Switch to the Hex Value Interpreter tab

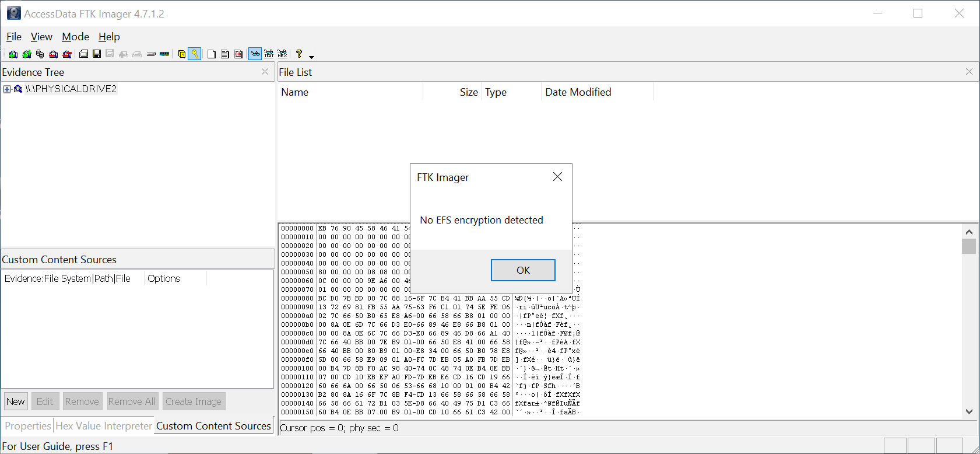(104, 426)
